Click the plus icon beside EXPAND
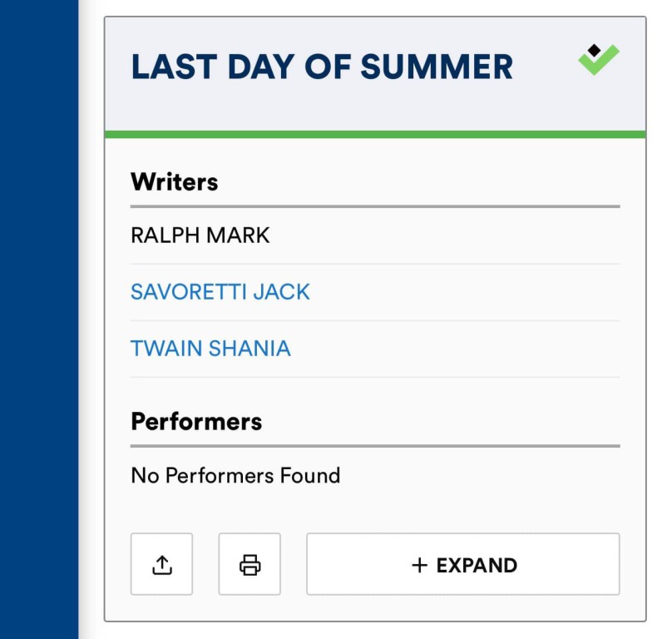 tap(419, 565)
